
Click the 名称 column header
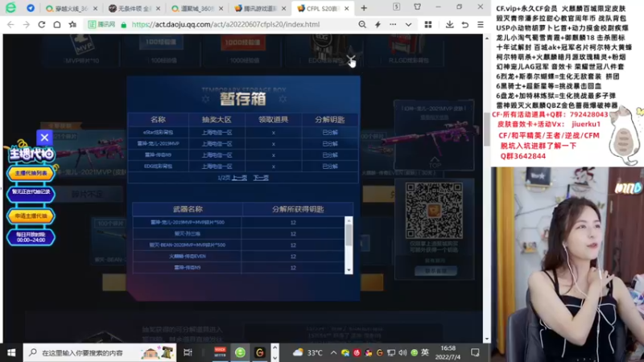pyautogui.click(x=158, y=120)
